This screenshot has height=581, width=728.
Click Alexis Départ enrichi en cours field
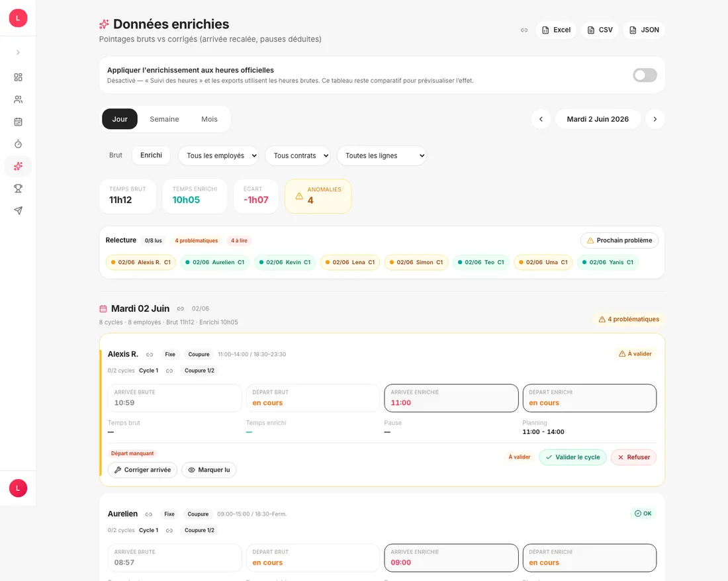click(589, 398)
